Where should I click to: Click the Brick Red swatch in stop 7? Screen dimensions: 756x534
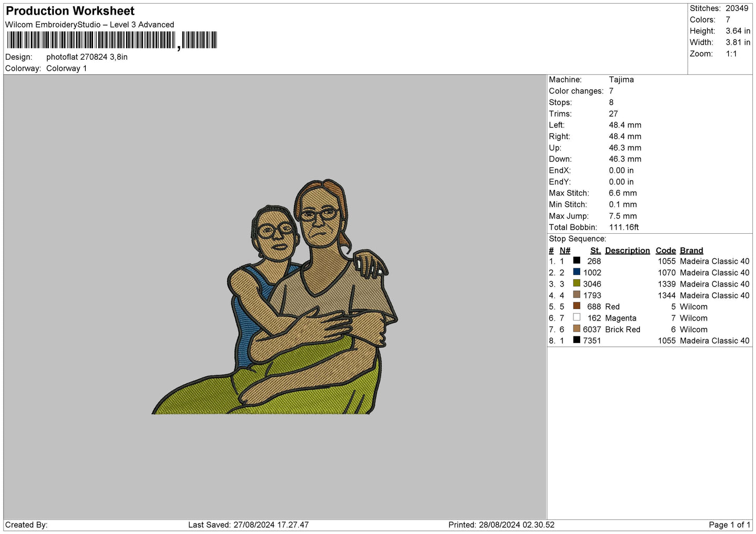tap(577, 329)
